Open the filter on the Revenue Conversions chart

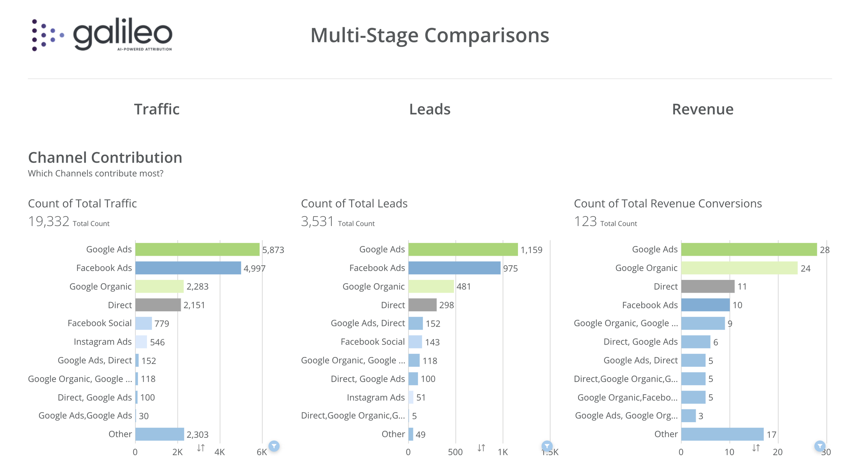point(821,446)
